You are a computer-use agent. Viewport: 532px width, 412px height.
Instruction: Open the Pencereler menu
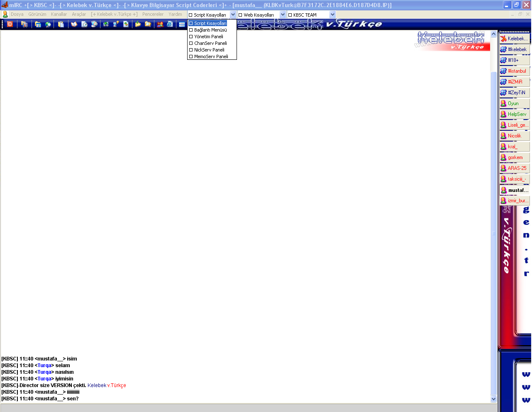[x=153, y=14]
